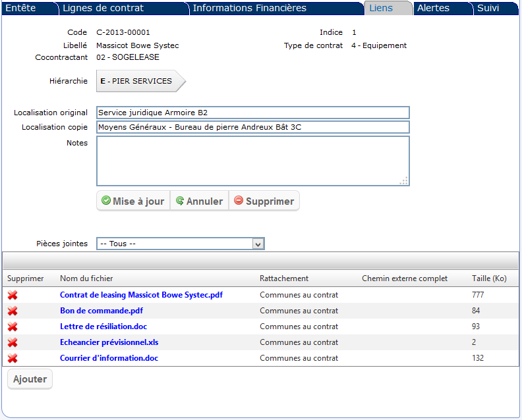Viewport: 522px width, 420px height.
Task: Click inside the Notes text area
Action: tap(252, 161)
